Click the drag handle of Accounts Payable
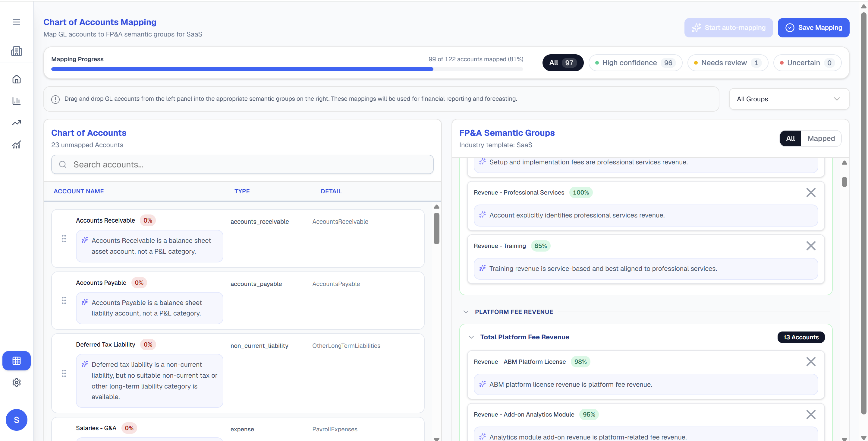 click(x=64, y=300)
